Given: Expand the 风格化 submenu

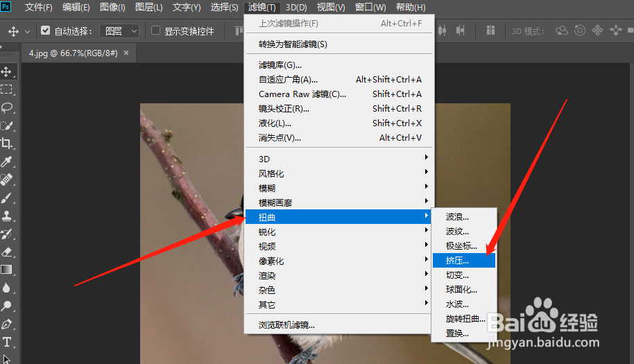Looking at the screenshot, I should coord(339,173).
